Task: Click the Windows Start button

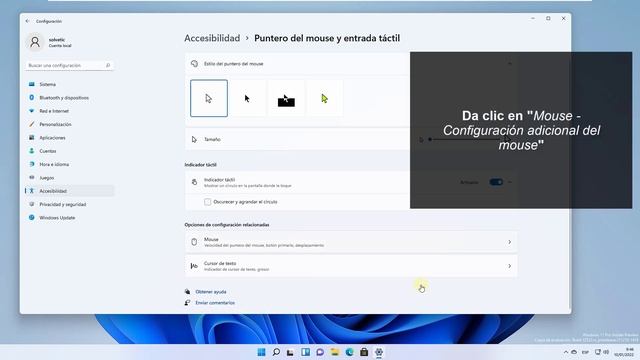Action: [262, 352]
